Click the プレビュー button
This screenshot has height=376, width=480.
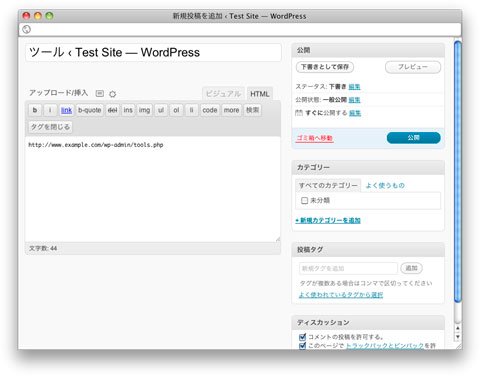tap(413, 67)
